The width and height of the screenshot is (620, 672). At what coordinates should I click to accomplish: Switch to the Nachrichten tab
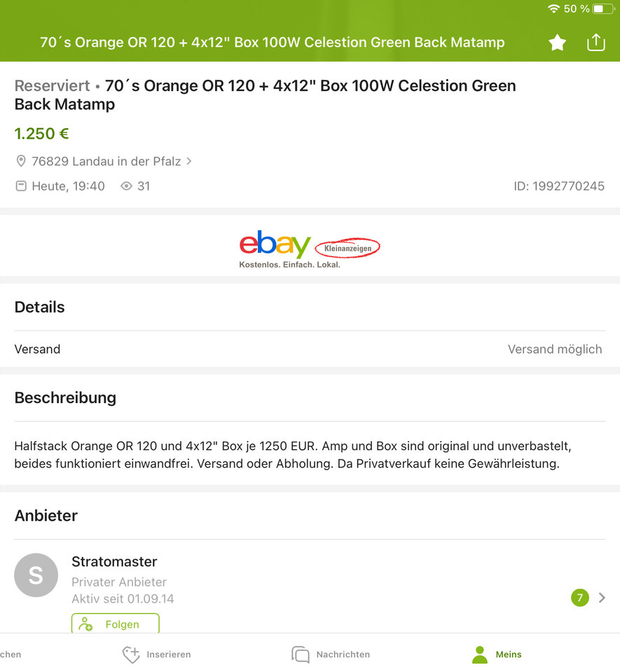coord(331,654)
